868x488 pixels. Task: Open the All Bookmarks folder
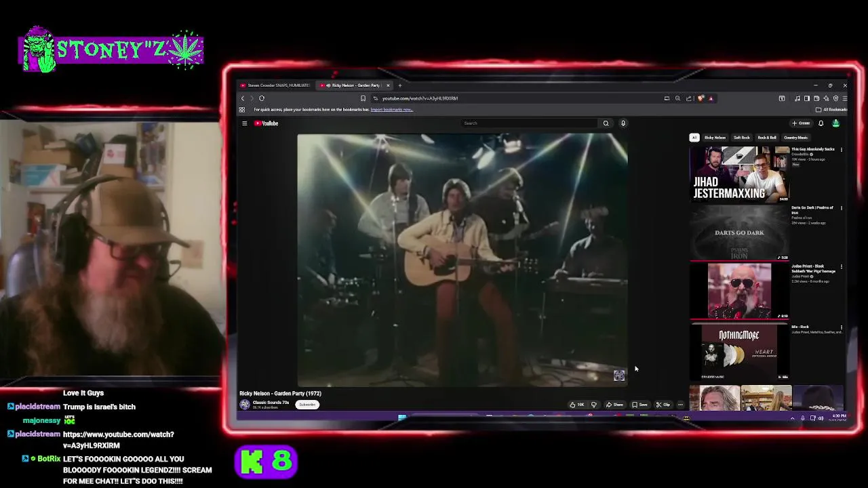[x=831, y=110]
